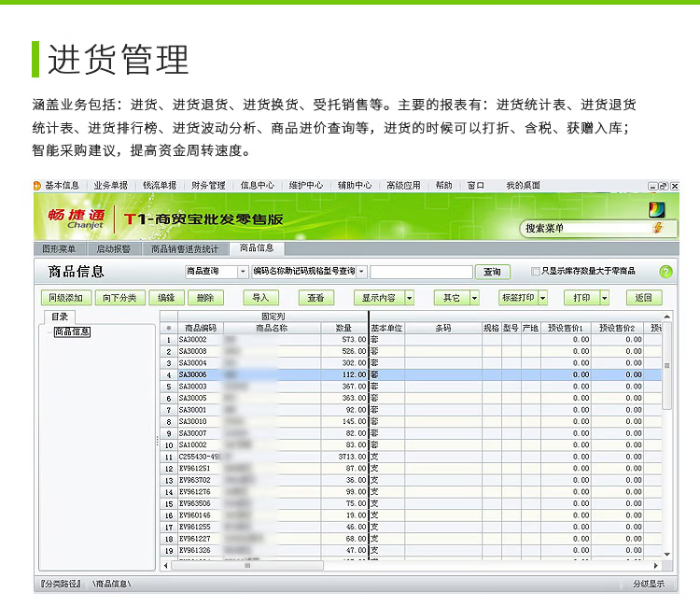Click quantity cell 573.00
The width and height of the screenshot is (700, 606).
coord(344,339)
